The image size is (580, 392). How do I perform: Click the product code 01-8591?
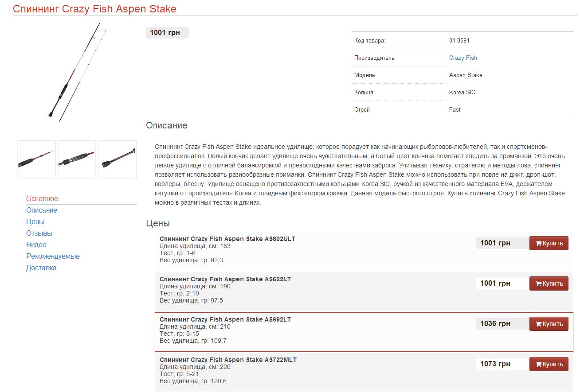tap(459, 40)
